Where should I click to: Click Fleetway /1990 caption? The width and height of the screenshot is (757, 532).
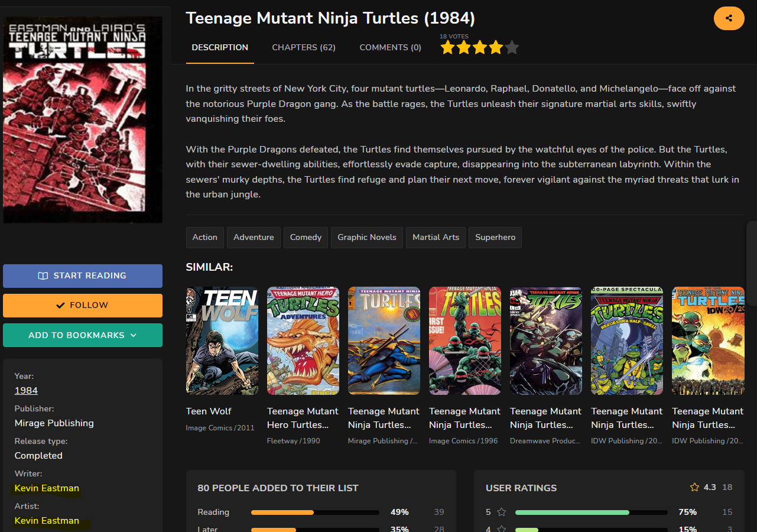[294, 441]
